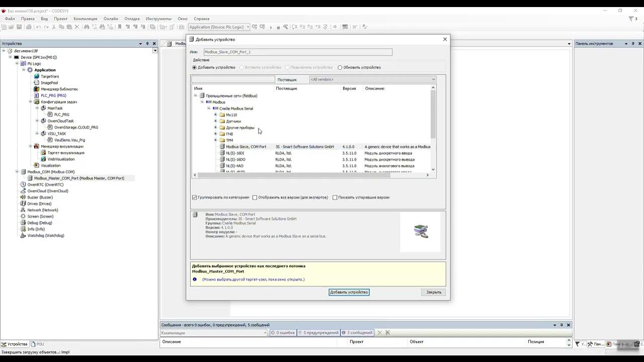This screenshot has height=362, width=644.
Task: Toggle Группировать по категориям checkbox
Action: coord(195,198)
